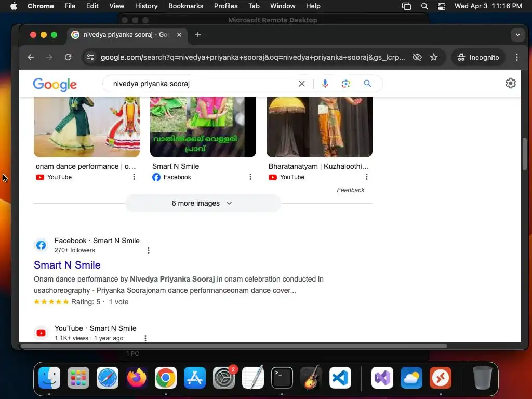The image size is (532, 399).
Task: Close the nivedya priyanka sooraj tab
Action: (179, 35)
